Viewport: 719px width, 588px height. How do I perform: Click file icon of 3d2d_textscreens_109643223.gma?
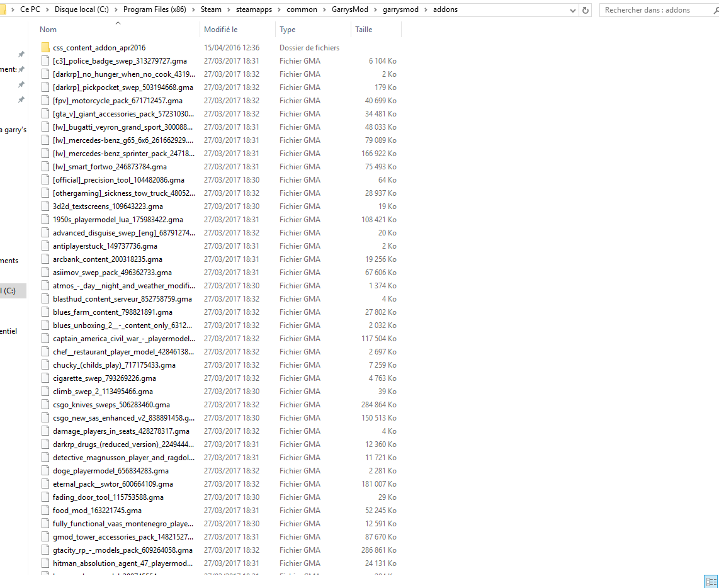pyautogui.click(x=45, y=206)
